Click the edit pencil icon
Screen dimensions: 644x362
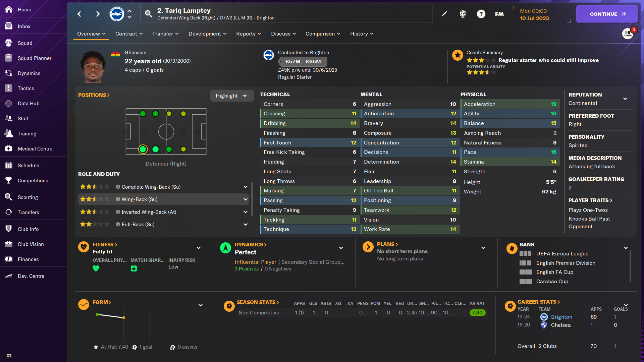pos(444,14)
